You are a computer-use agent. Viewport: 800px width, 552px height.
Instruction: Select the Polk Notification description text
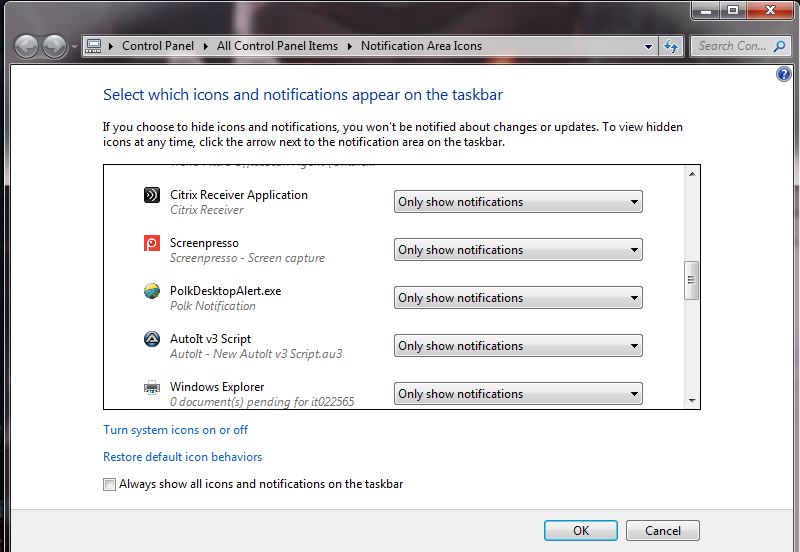point(213,306)
